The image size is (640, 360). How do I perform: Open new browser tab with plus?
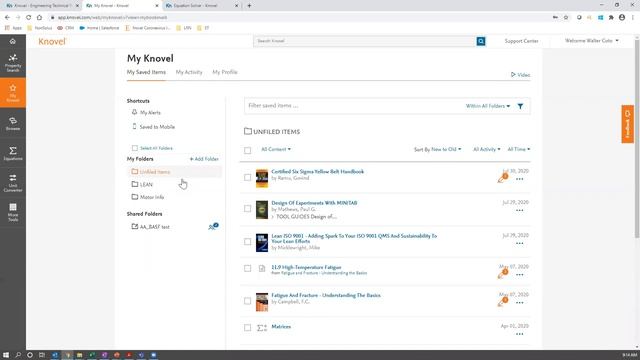pos(249,6)
